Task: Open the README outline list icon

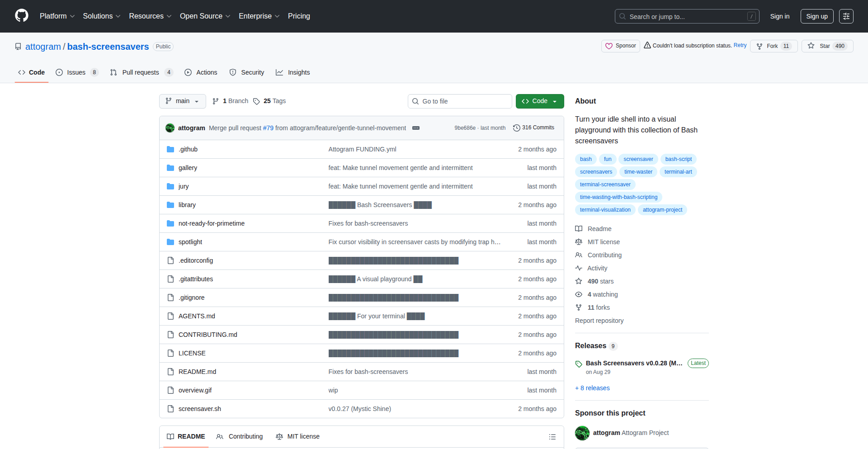Action: [552, 437]
